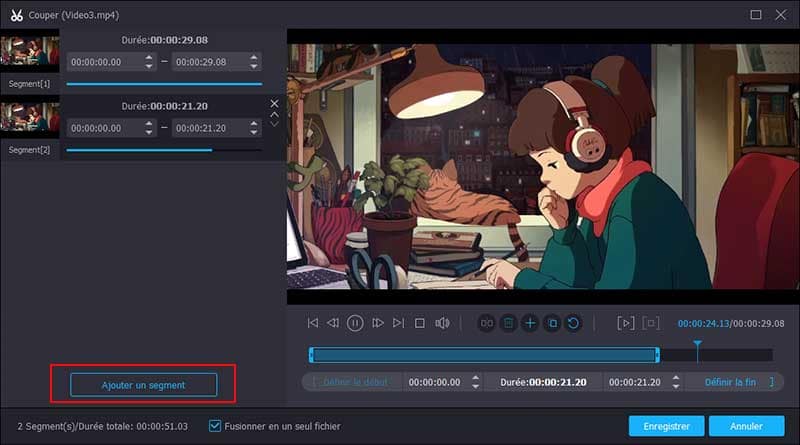Screen dimensions: 800x445
Task: Click the split segment icon
Action: click(x=487, y=323)
